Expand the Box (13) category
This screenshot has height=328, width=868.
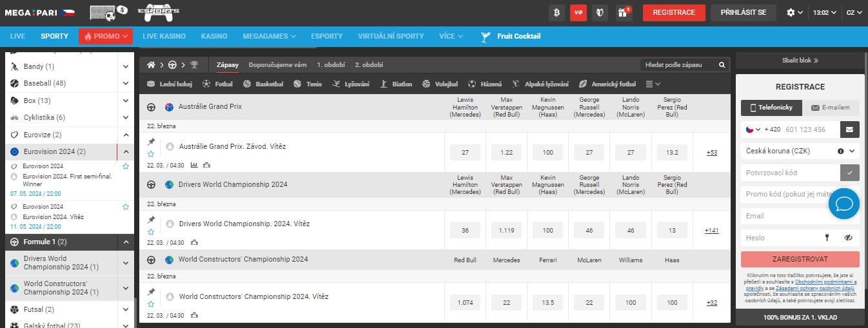click(126, 101)
